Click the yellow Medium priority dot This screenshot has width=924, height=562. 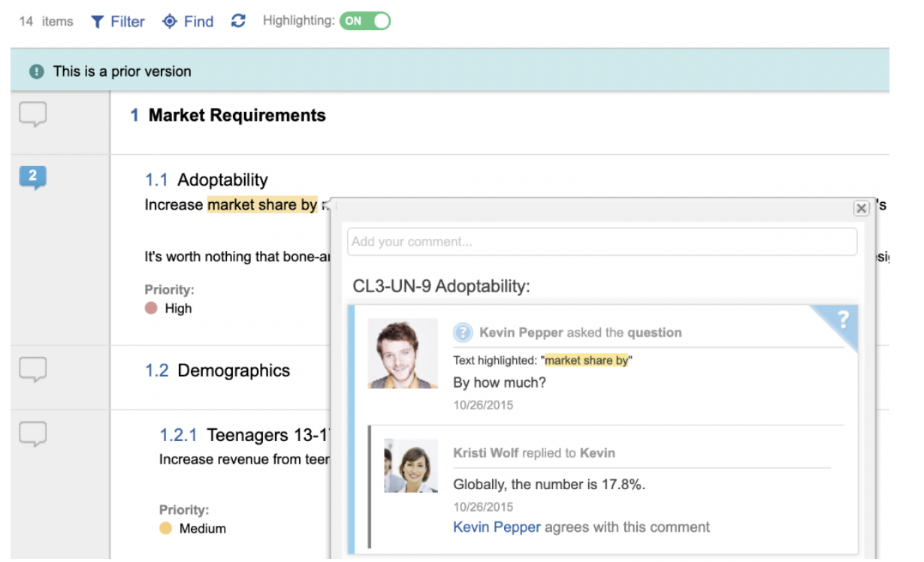[x=166, y=528]
